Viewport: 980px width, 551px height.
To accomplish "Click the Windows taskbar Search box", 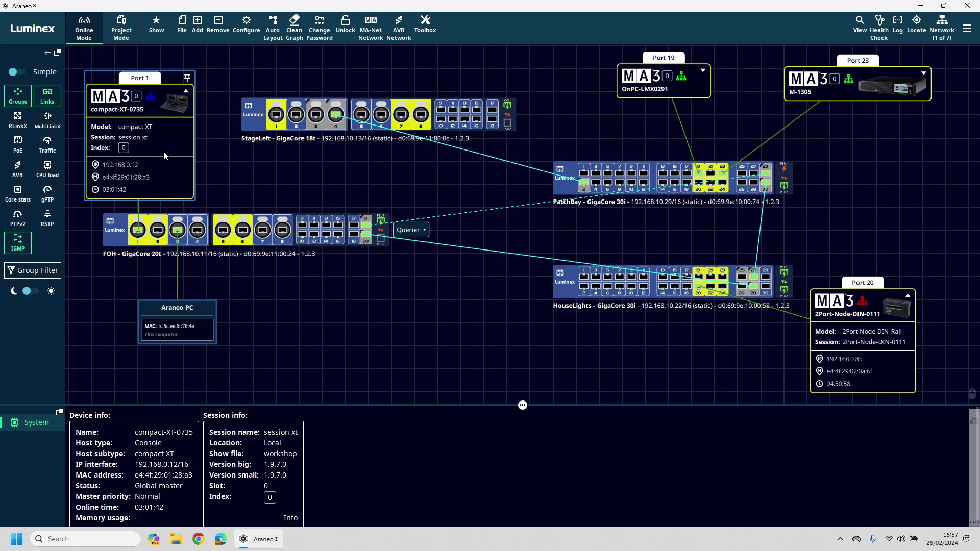I will coord(86,539).
